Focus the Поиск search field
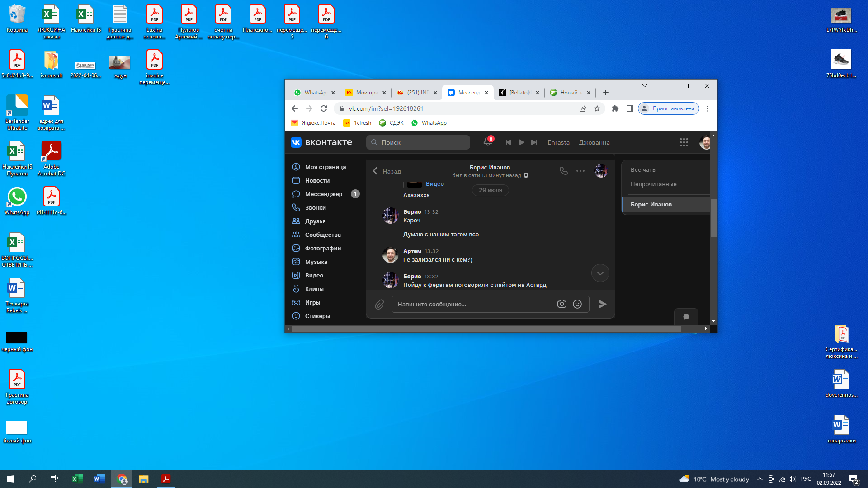 (418, 142)
